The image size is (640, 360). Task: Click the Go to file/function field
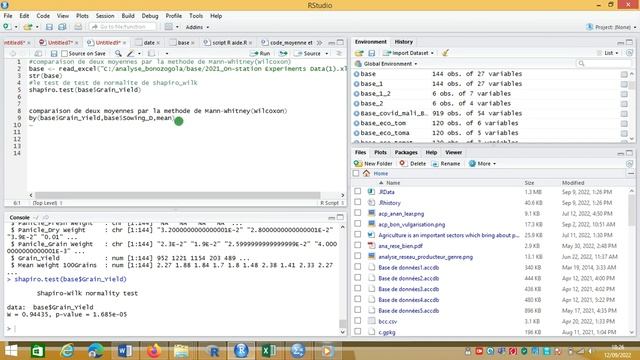tap(122, 27)
